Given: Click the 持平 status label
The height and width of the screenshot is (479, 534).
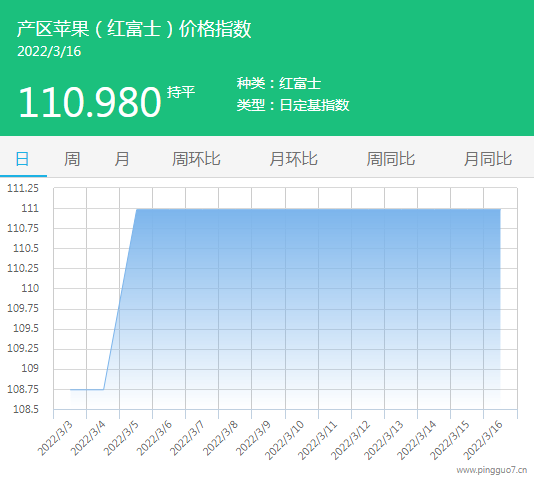Looking at the screenshot, I should (181, 92).
